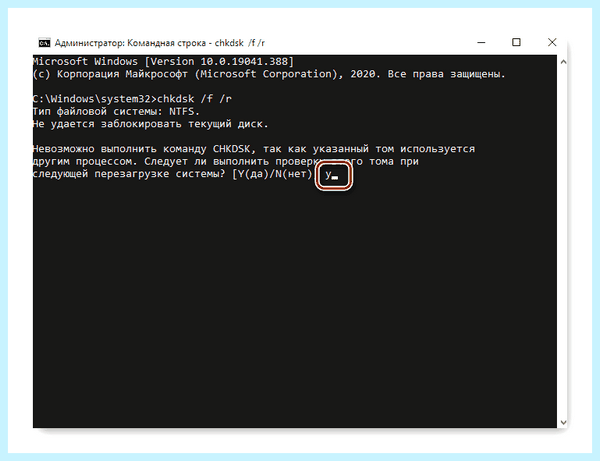Click the command line 'chkdsk /f /r'
The image size is (600, 461).
[194, 99]
